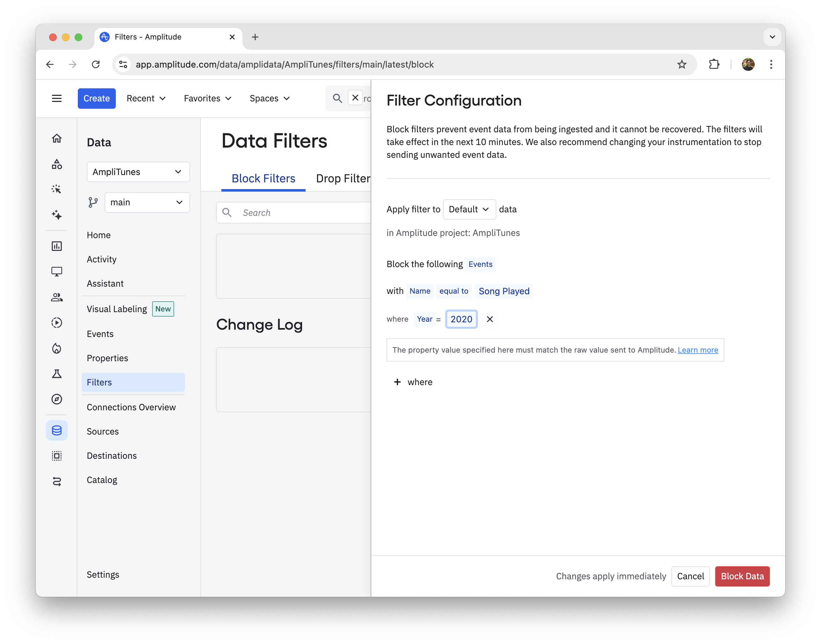Expand the Default data type dropdown
821x644 pixels.
click(x=469, y=209)
